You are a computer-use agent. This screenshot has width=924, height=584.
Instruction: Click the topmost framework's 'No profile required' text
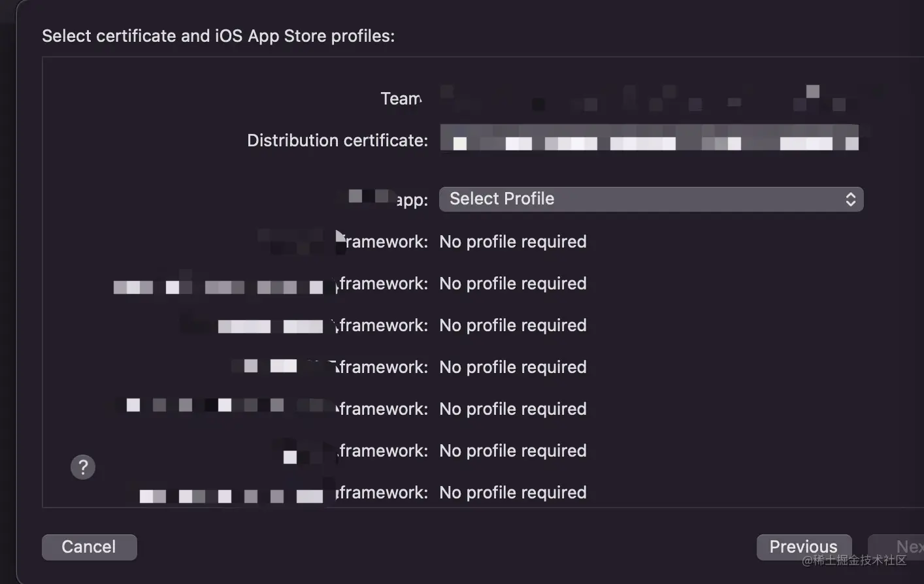click(513, 242)
